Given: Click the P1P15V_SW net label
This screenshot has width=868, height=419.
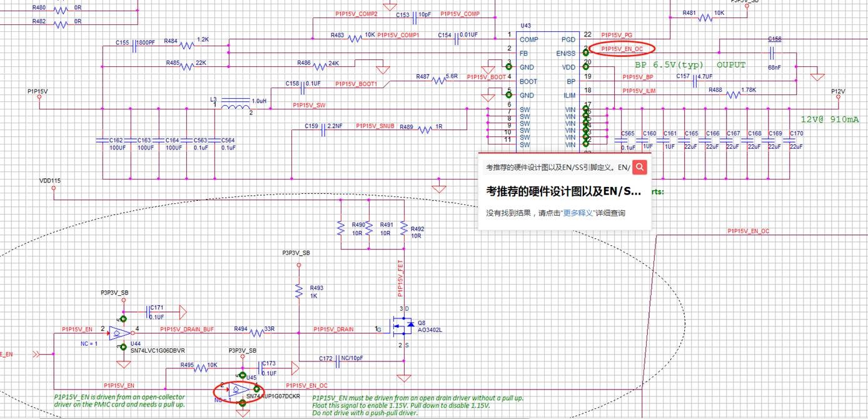Looking at the screenshot, I should [x=309, y=105].
